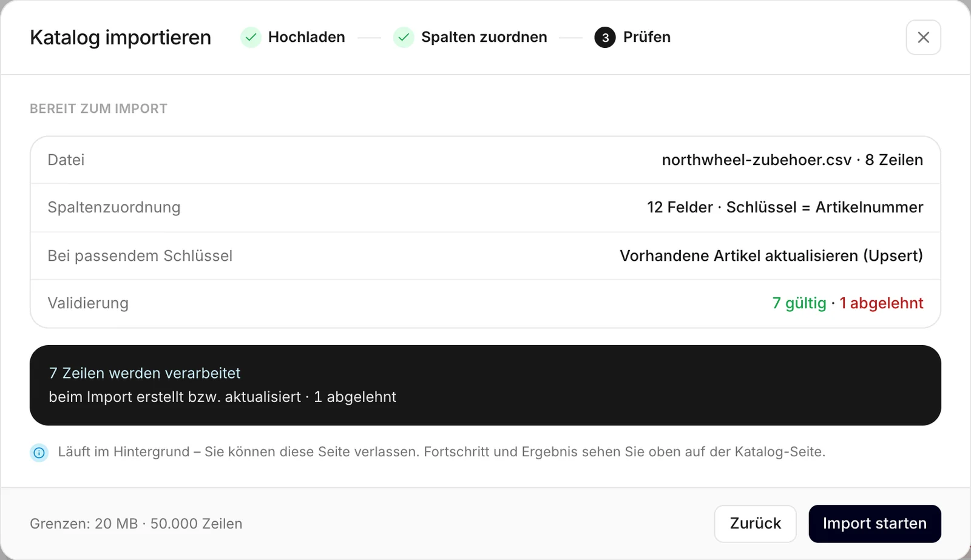Click the Zurück button
The height and width of the screenshot is (560, 971).
(x=755, y=524)
